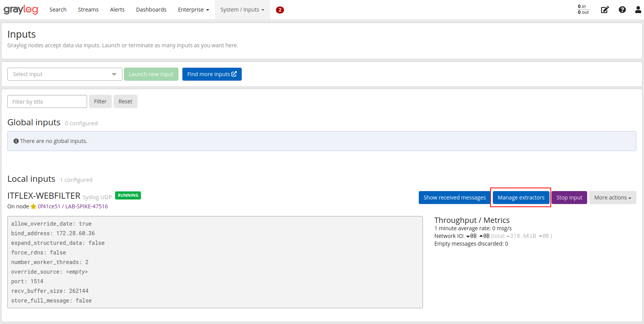The image size is (644, 324).
Task: Open the Select input dropdown
Action: (65, 74)
